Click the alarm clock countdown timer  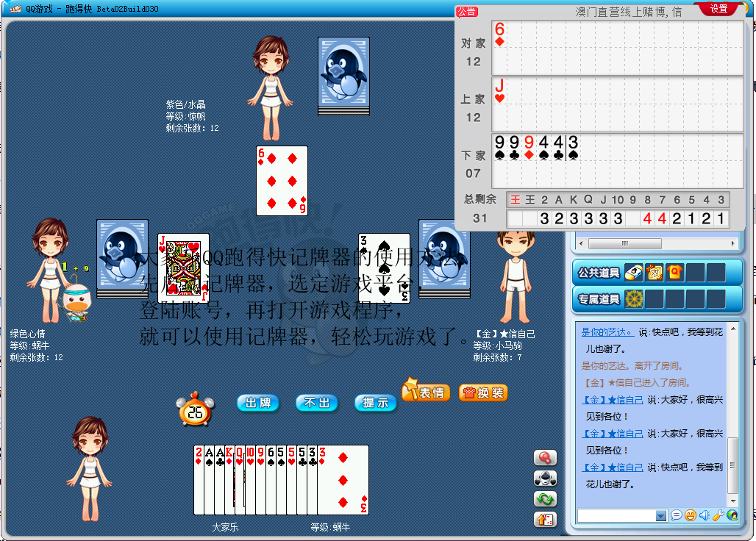[195, 409]
